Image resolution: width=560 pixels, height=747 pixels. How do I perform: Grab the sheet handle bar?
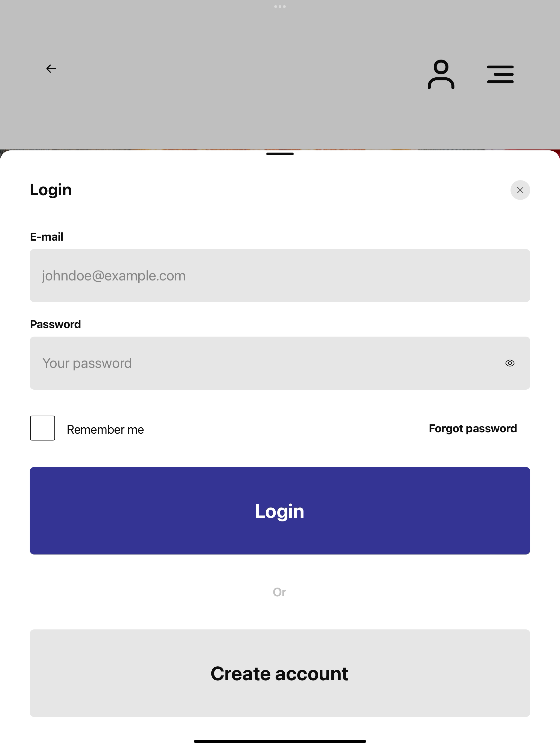click(280, 154)
